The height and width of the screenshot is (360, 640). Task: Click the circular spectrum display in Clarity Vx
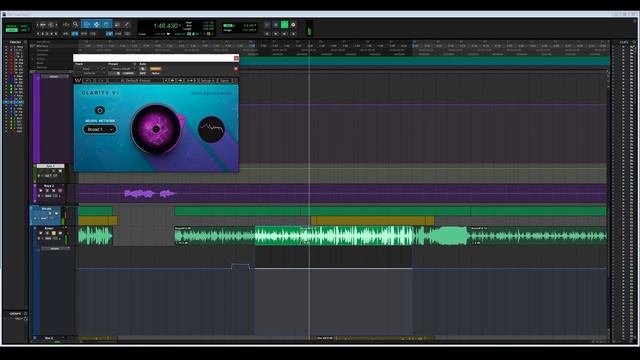coord(211,129)
